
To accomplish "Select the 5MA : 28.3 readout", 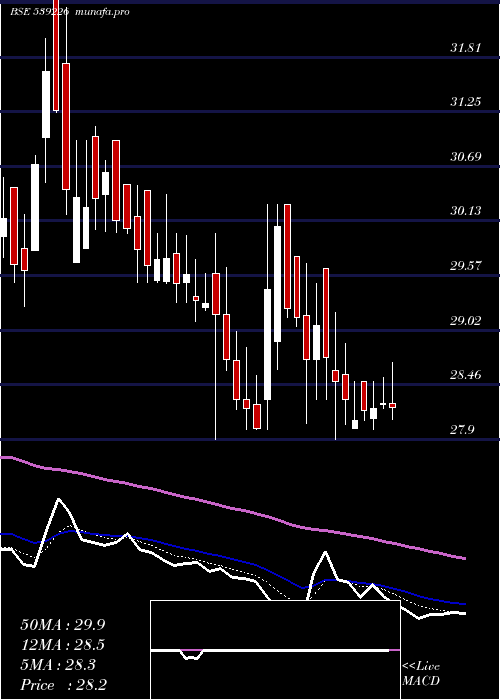I will point(58,665).
